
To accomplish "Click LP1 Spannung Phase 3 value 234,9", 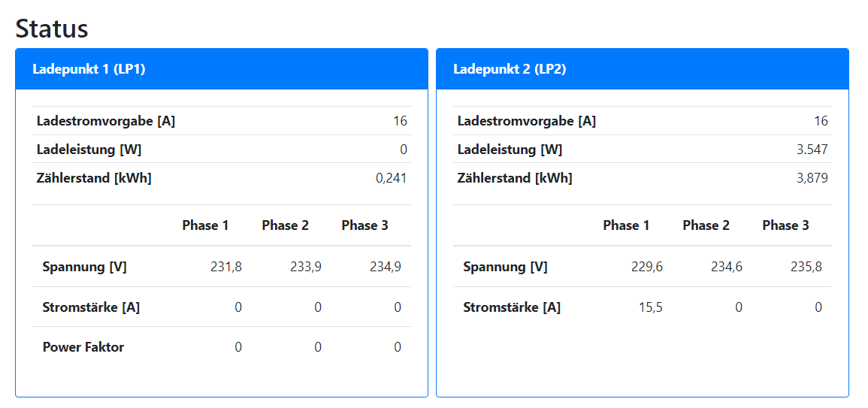I will click(385, 267).
